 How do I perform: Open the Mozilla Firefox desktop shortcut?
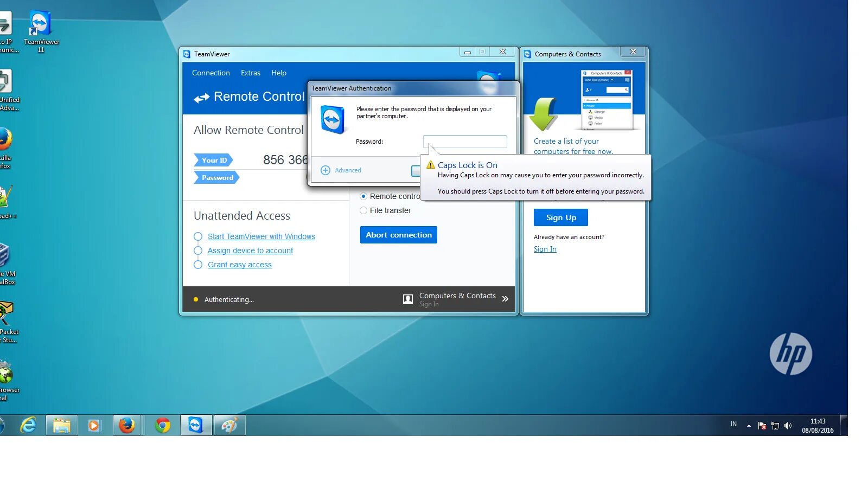pos(5,147)
